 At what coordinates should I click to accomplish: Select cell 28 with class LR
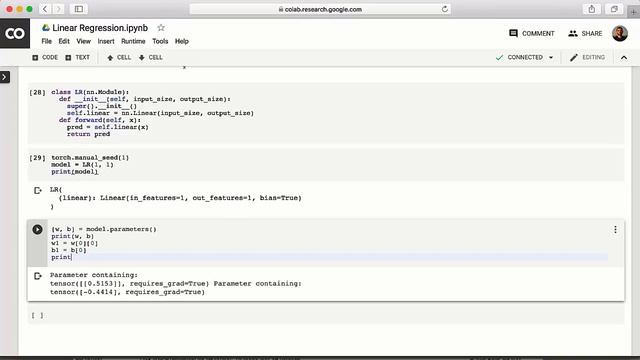pyautogui.click(x=326, y=113)
